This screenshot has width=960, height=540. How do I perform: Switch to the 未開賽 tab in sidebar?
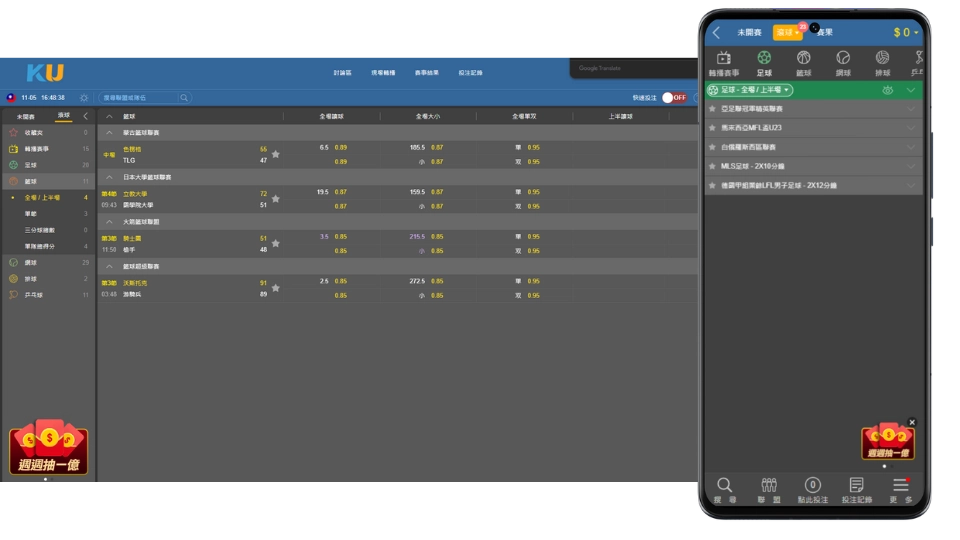pos(27,116)
